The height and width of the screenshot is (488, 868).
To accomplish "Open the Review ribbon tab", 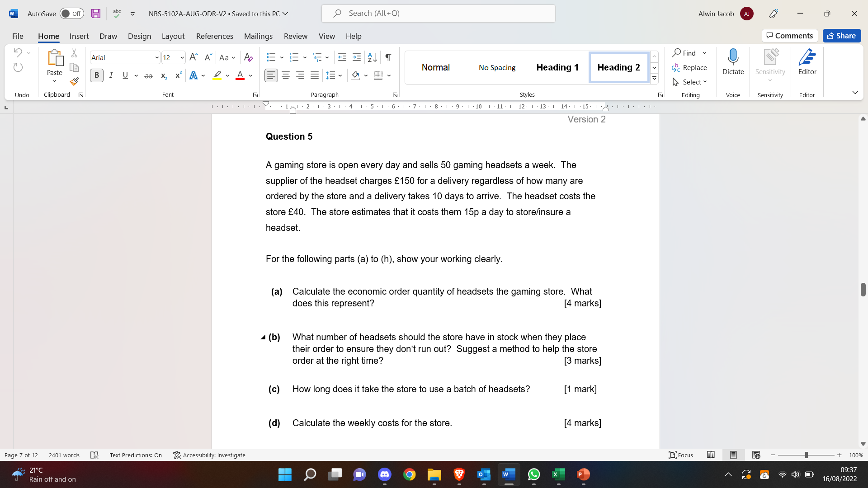I will click(x=295, y=36).
